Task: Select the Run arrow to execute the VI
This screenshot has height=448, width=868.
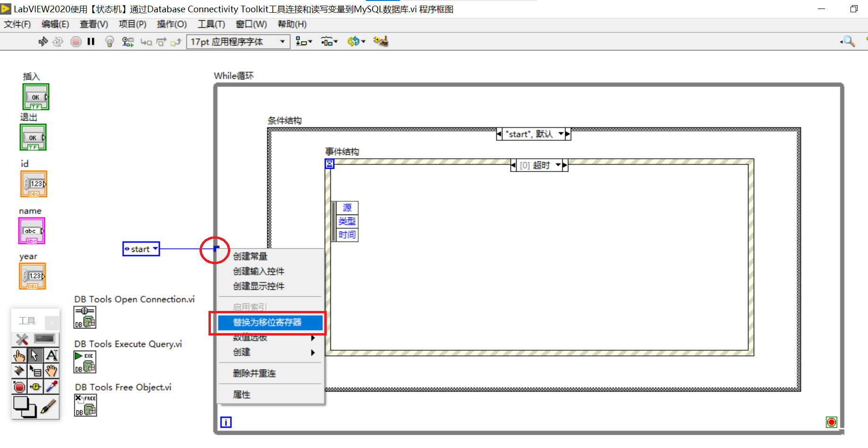Action: click(43, 42)
